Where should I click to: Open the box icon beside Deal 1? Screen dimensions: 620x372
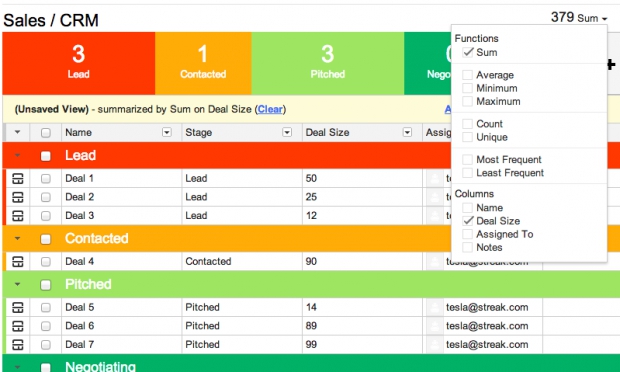18,179
